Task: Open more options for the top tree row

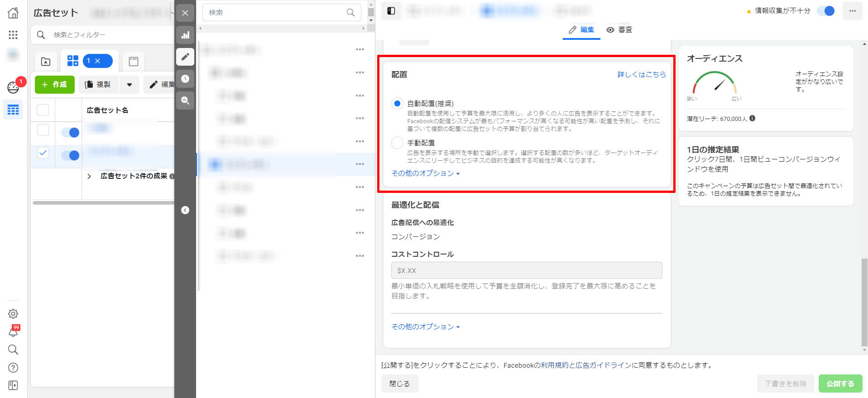Action: point(360,50)
